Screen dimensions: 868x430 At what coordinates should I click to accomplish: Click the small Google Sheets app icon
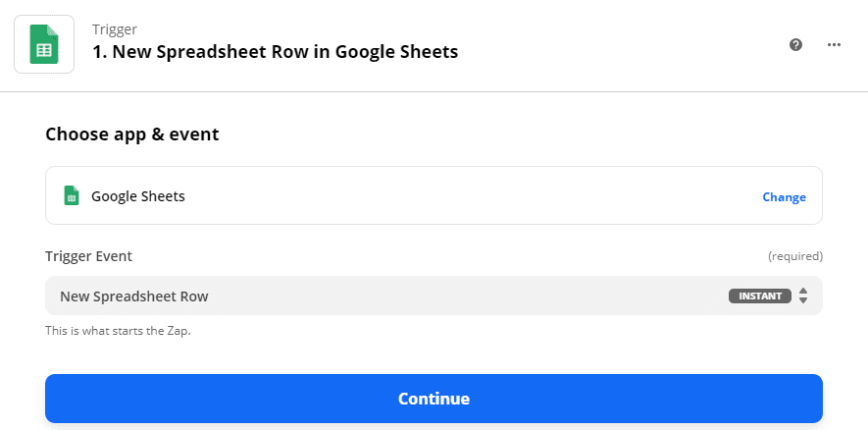(x=71, y=195)
